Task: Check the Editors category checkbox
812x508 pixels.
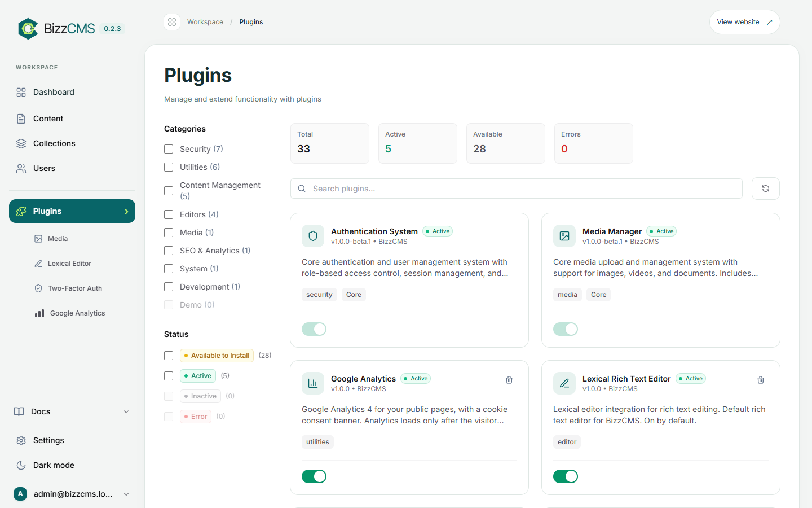Action: (x=169, y=214)
